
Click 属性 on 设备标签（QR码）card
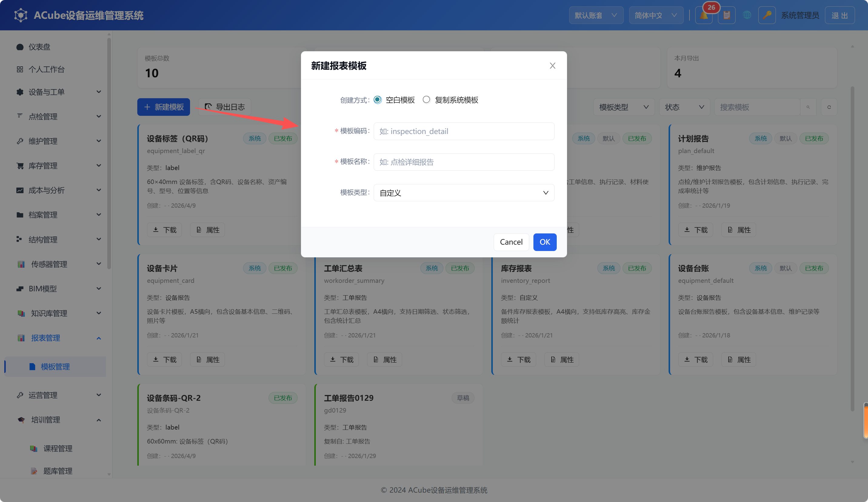tap(208, 230)
